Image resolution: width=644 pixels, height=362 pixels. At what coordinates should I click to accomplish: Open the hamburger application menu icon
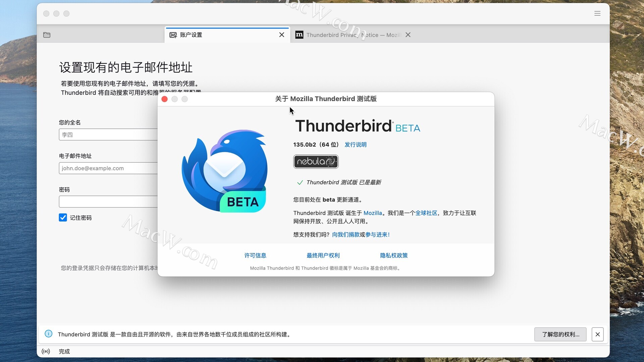tap(597, 13)
